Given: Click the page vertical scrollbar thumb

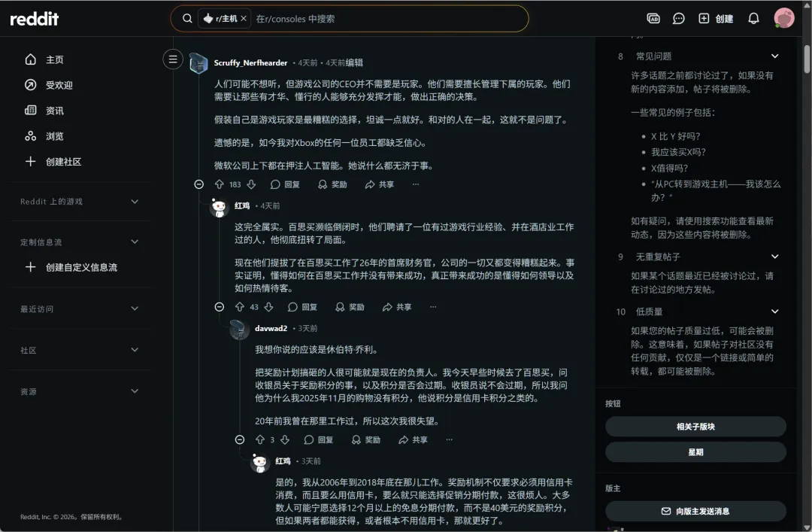Looking at the screenshot, I should click(x=807, y=59).
